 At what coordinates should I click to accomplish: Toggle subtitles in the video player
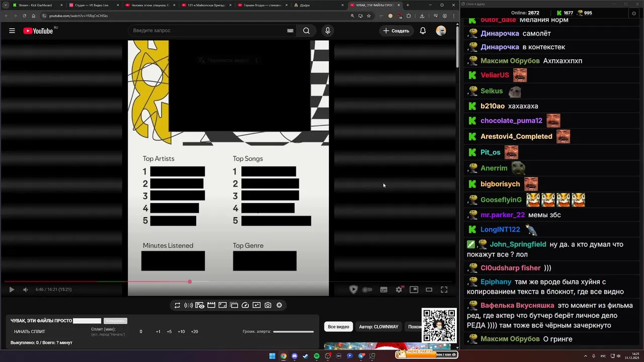pyautogui.click(x=383, y=290)
